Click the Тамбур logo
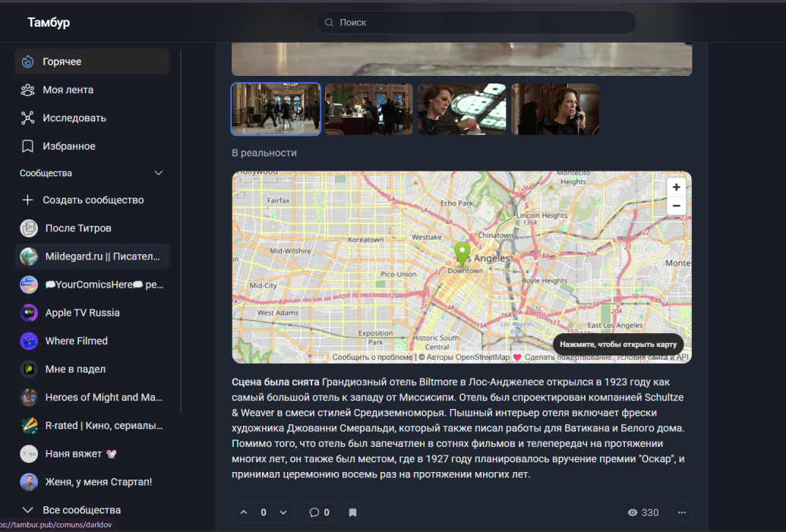 click(x=49, y=23)
